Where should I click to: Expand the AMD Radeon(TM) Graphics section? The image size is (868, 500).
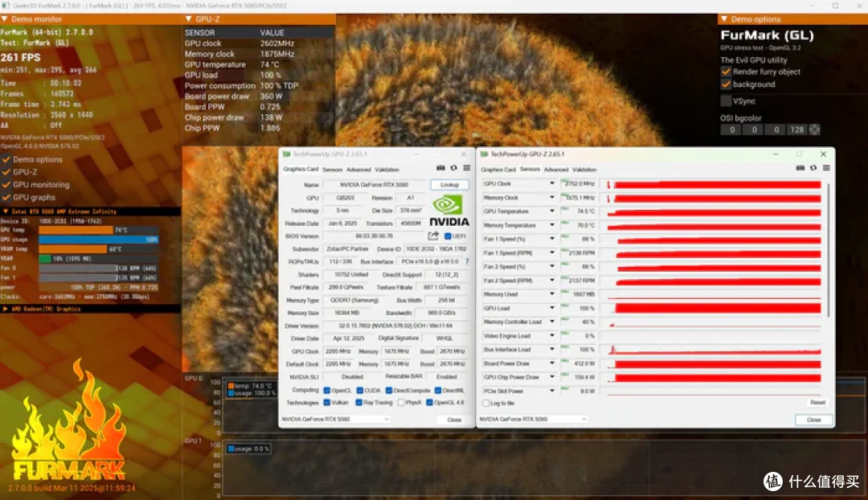[6, 309]
